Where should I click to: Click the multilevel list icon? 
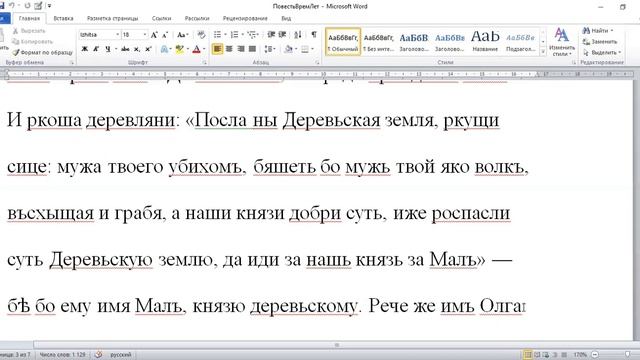click(251, 35)
